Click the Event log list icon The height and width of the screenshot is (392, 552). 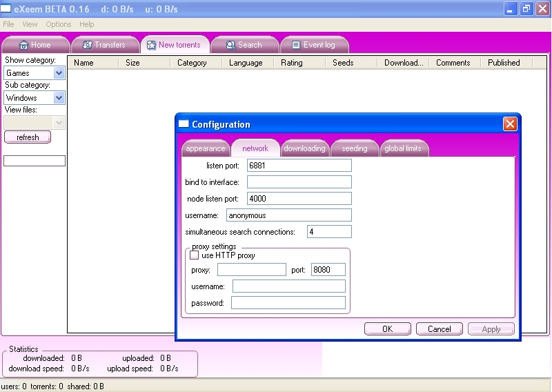(x=296, y=45)
